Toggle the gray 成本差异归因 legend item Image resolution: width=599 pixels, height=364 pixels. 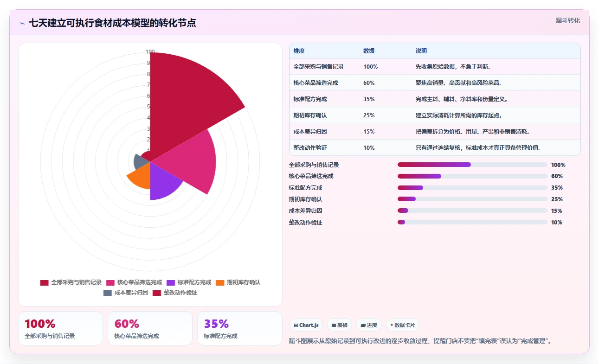(126, 293)
